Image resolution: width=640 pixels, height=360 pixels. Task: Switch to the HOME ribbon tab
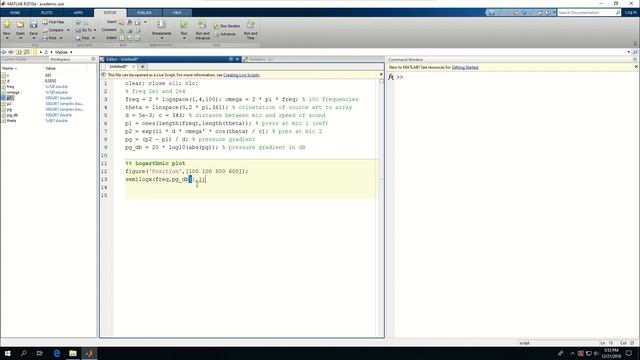pos(15,13)
